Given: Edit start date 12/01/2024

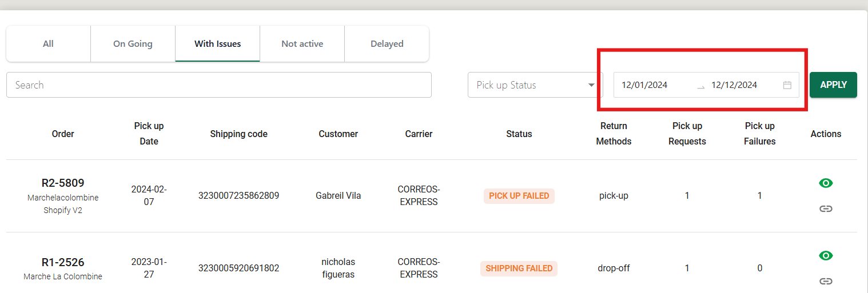Looking at the screenshot, I should 644,85.
